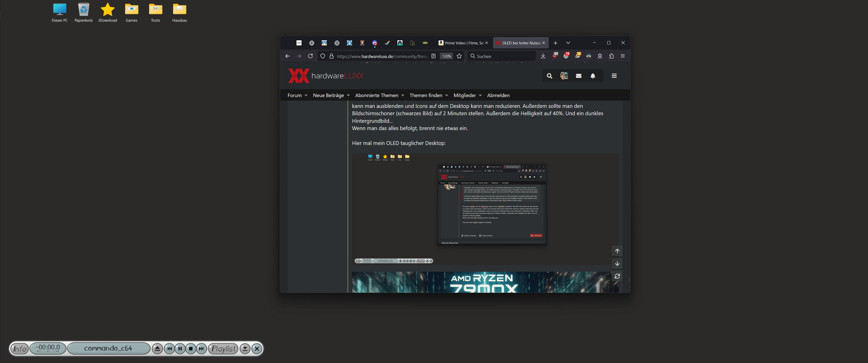Open uBlock extension with badge 62

pyautogui.click(x=555, y=55)
